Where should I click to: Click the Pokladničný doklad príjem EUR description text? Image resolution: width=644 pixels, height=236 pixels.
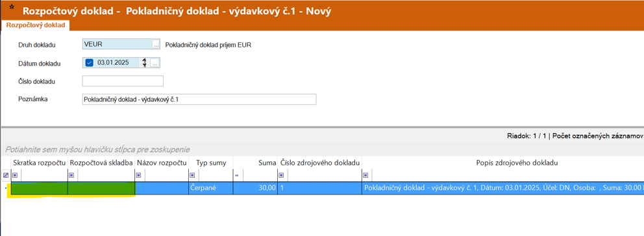coord(208,45)
